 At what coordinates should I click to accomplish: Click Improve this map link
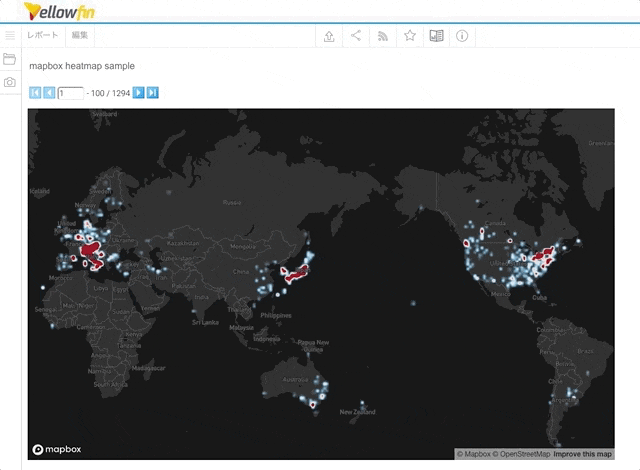(582, 454)
